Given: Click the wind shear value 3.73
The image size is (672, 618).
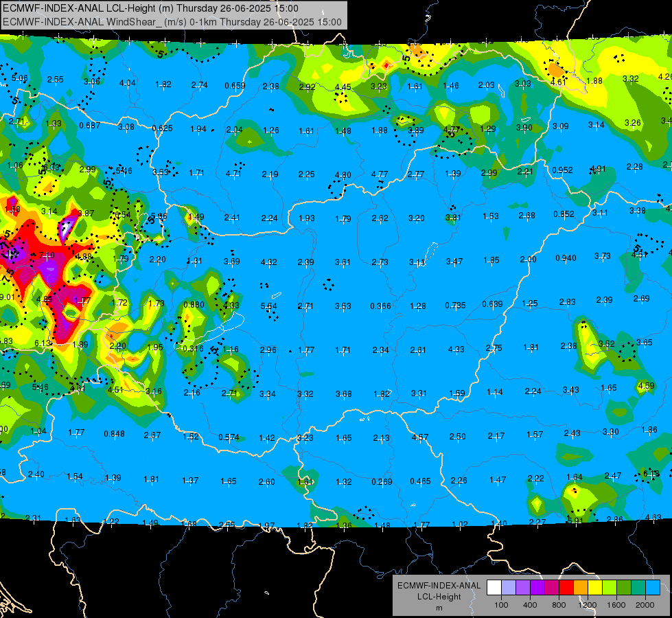Looking at the screenshot, I should tap(603, 255).
